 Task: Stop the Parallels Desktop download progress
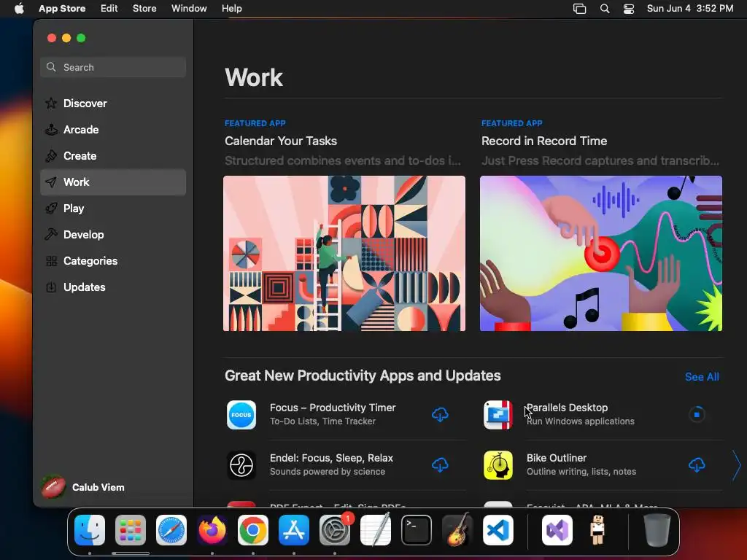click(x=697, y=415)
